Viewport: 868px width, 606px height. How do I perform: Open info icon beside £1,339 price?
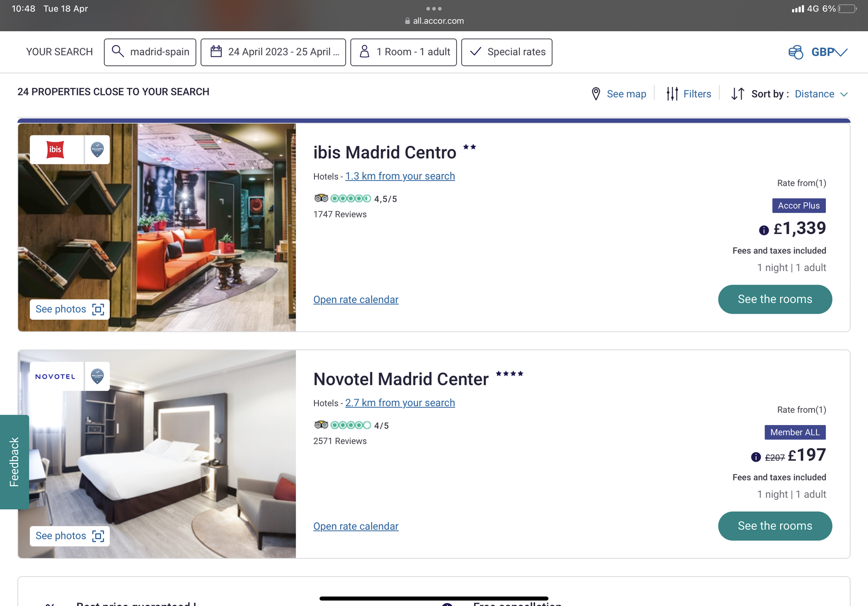point(764,230)
